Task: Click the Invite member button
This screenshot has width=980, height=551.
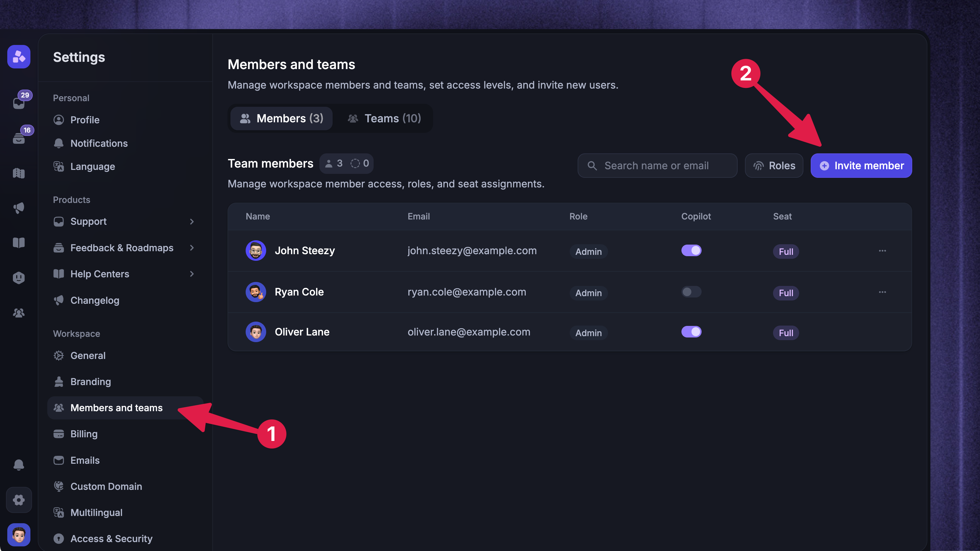Action: (x=861, y=165)
